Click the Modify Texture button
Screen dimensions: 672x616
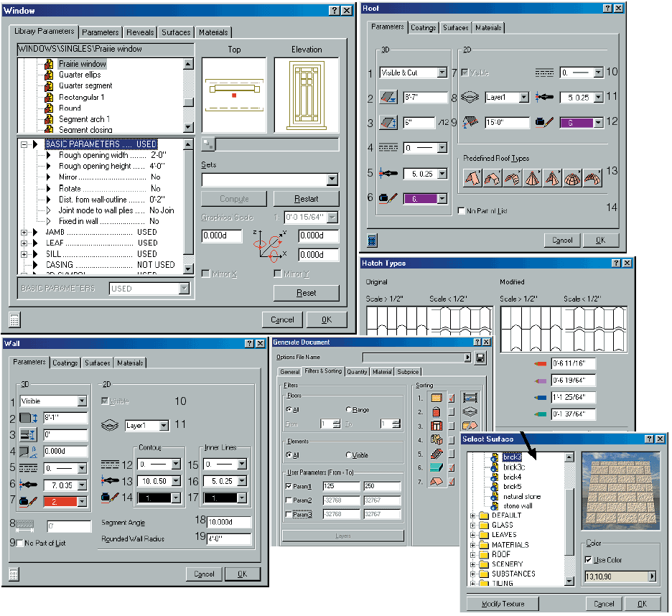tap(503, 604)
